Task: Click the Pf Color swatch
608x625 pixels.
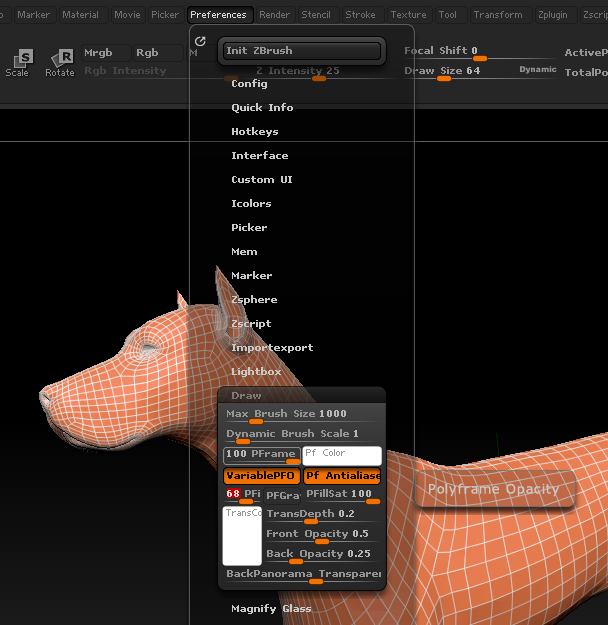Action: tap(342, 456)
